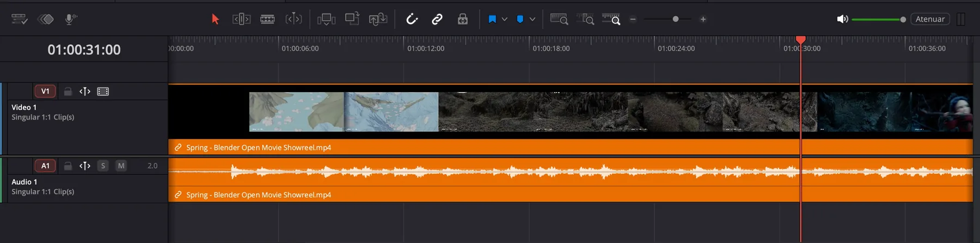Click the Full Extent Zoom icon

click(559, 19)
